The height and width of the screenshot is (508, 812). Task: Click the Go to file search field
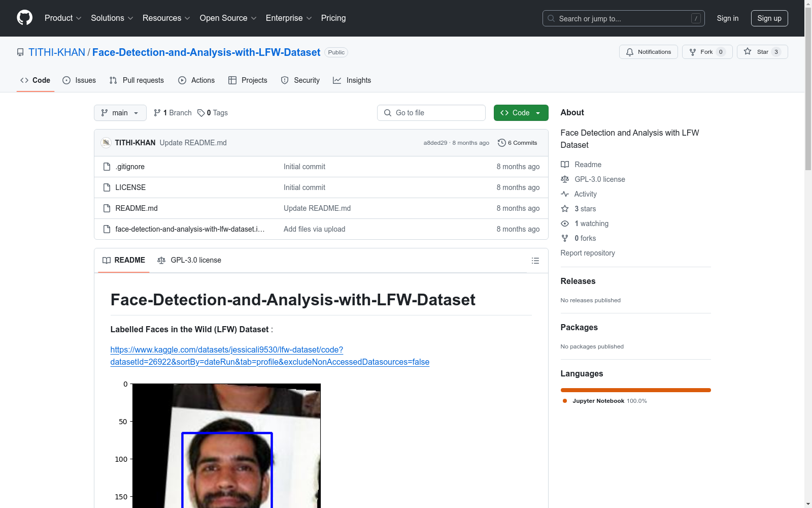point(431,113)
